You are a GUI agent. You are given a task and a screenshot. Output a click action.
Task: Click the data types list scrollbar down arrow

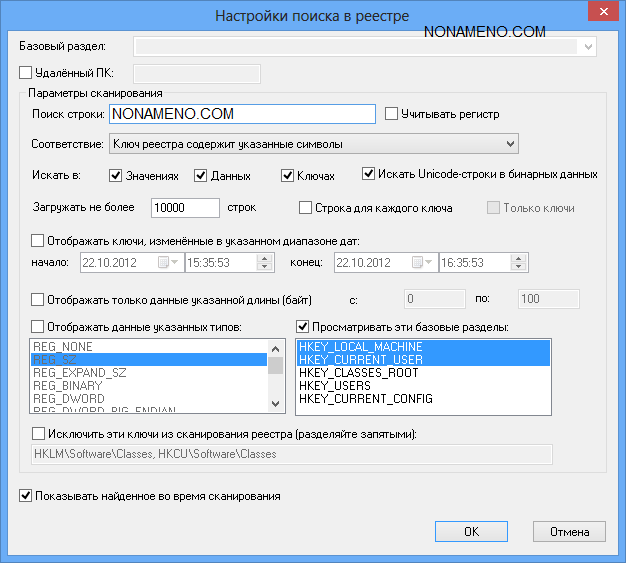275,403
